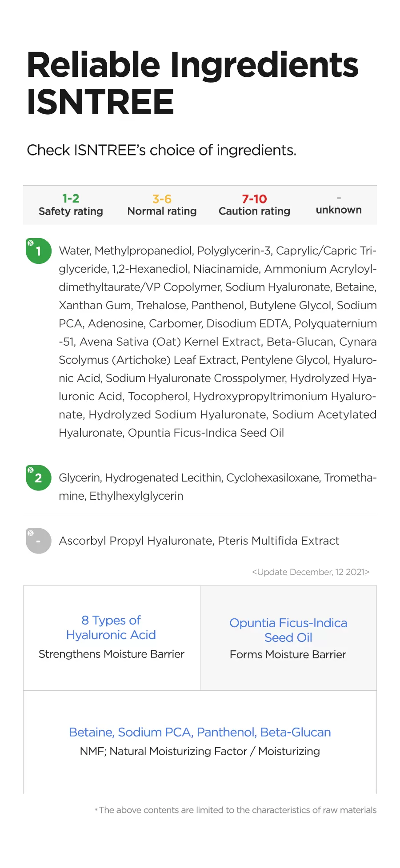The height and width of the screenshot is (868, 400).
Task: Select the 1-2 Safety rating legend
Action: (71, 205)
